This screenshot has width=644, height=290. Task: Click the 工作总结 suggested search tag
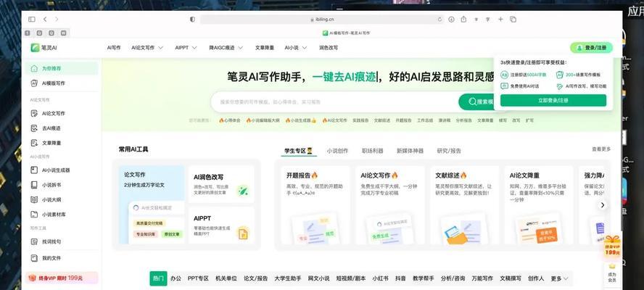point(425,121)
